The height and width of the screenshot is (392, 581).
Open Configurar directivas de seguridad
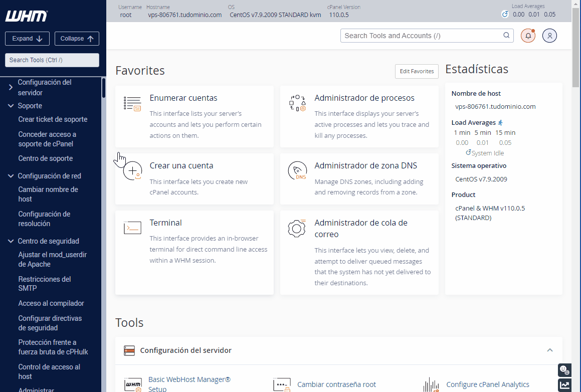(x=50, y=323)
